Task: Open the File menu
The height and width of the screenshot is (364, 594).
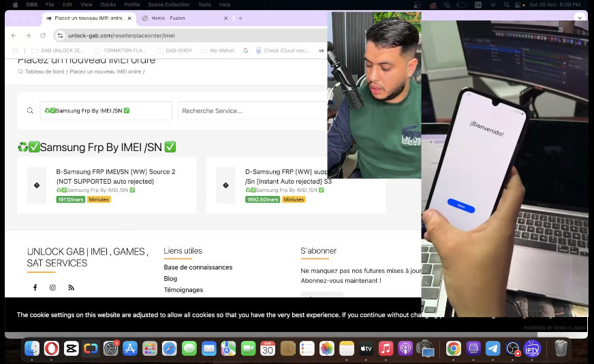Action: pyautogui.click(x=50, y=5)
